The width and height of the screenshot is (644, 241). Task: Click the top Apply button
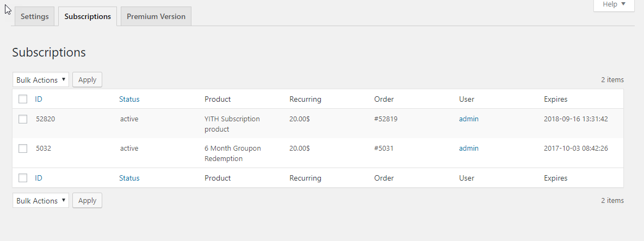click(x=87, y=79)
